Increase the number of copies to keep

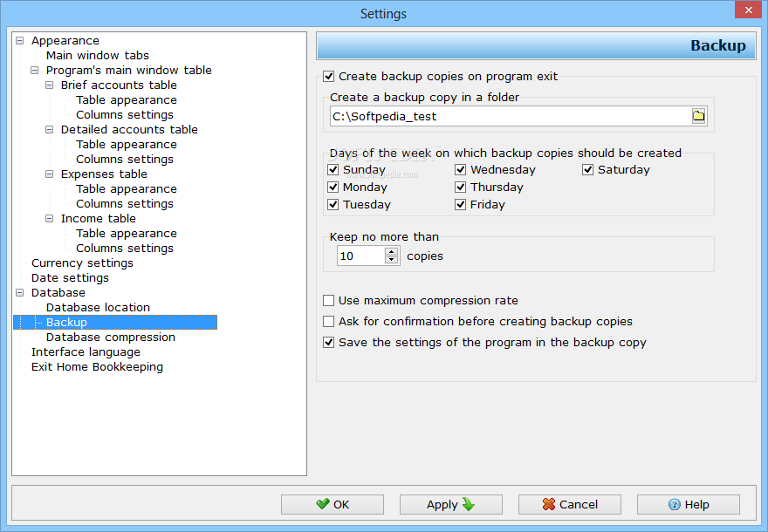(391, 251)
